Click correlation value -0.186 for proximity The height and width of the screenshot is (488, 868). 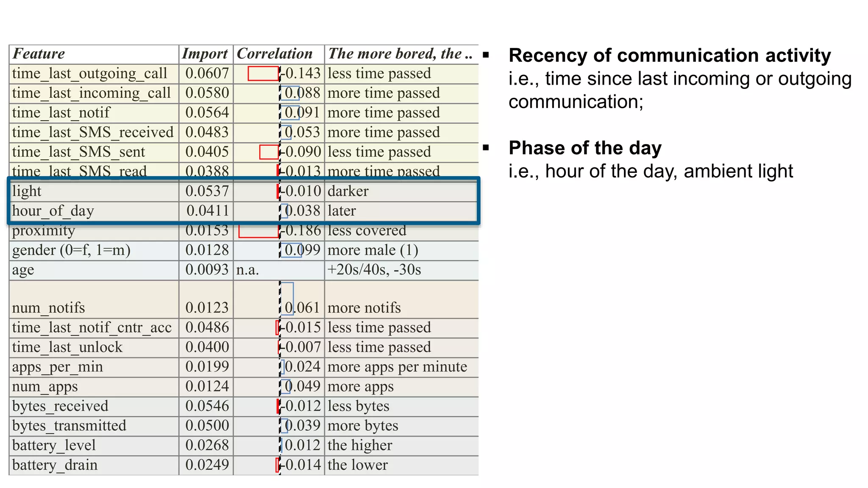pos(301,231)
